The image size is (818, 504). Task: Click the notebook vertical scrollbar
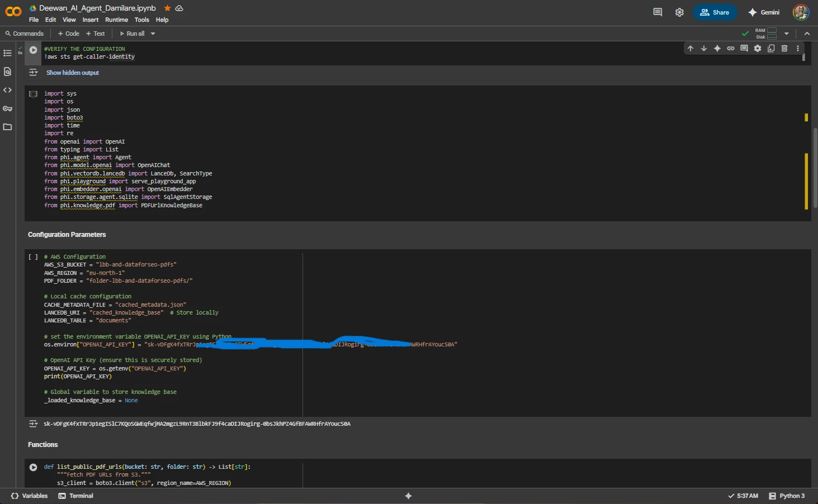[815, 168]
